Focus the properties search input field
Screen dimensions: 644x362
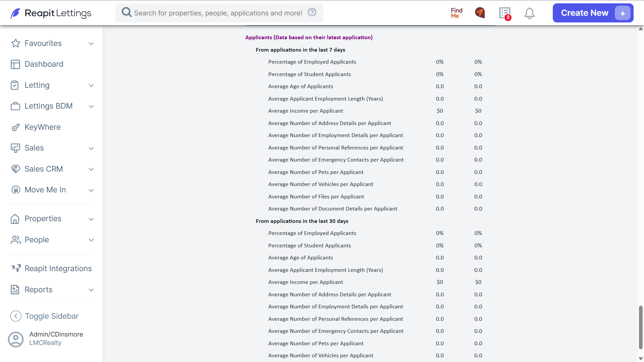[218, 13]
